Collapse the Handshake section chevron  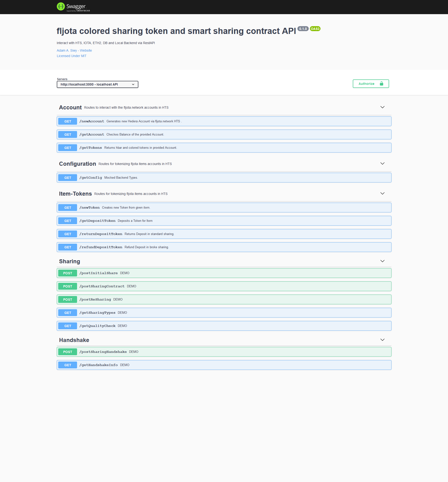point(382,340)
